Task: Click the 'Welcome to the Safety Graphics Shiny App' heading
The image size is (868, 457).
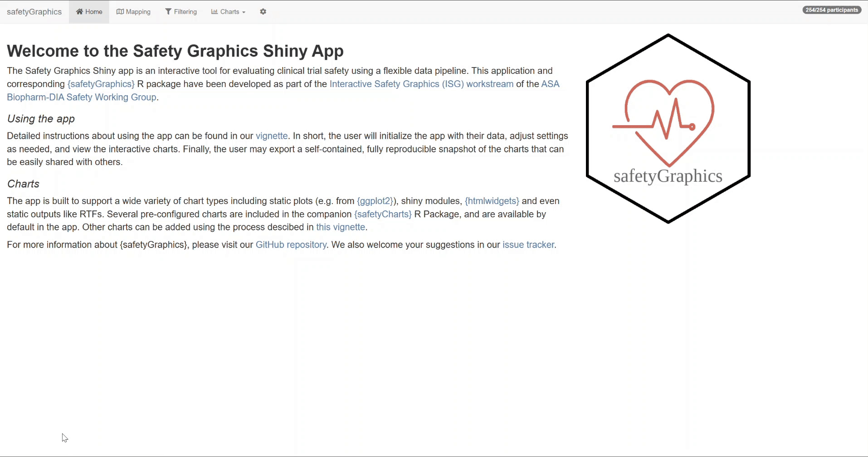Action: click(175, 51)
